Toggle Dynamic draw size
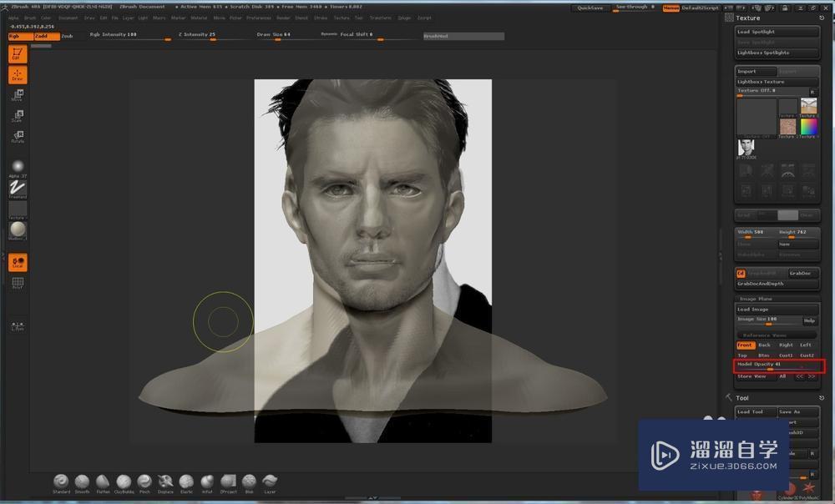835x504 pixels. [x=329, y=34]
